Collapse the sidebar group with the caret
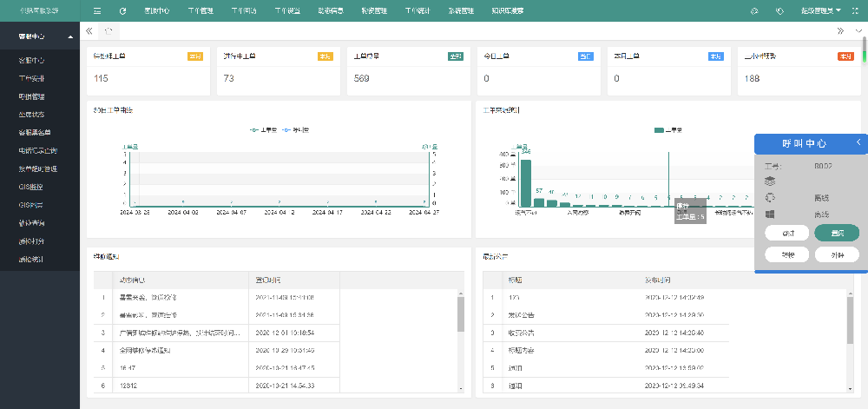Screen dimensions: 868x409 (70, 36)
